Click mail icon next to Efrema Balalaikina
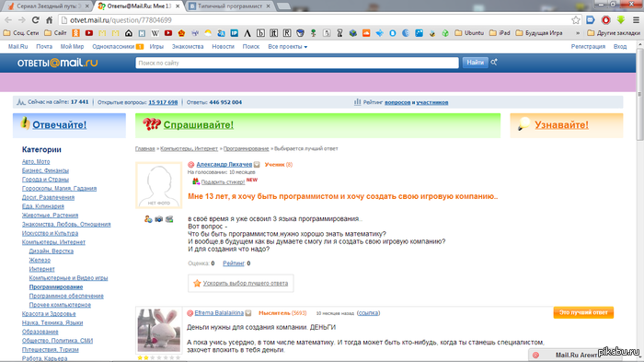The height and width of the screenshot is (362, 644). [x=248, y=313]
